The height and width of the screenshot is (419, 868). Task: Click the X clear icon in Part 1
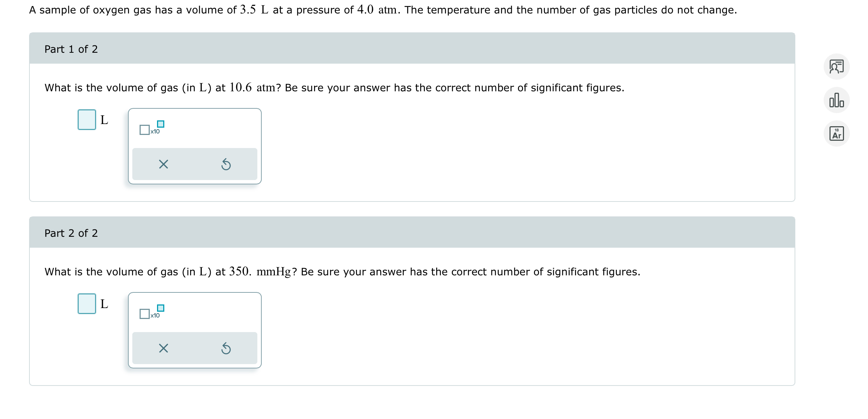[x=164, y=165]
